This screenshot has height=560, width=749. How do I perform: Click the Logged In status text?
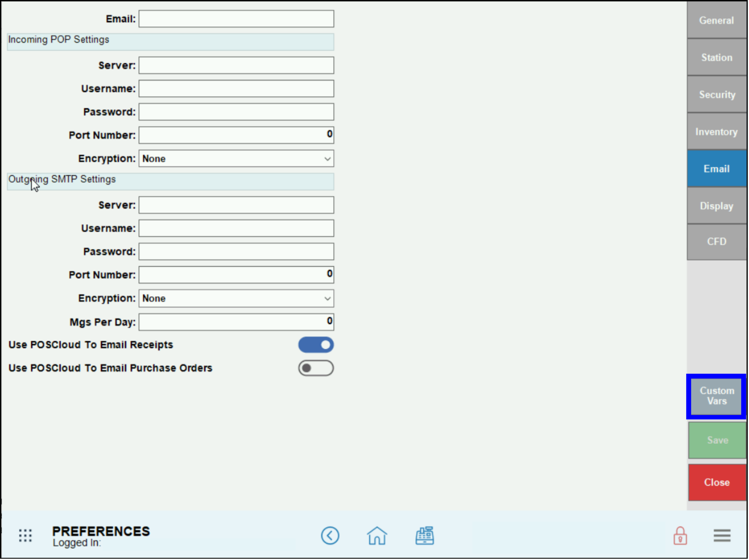[77, 544]
